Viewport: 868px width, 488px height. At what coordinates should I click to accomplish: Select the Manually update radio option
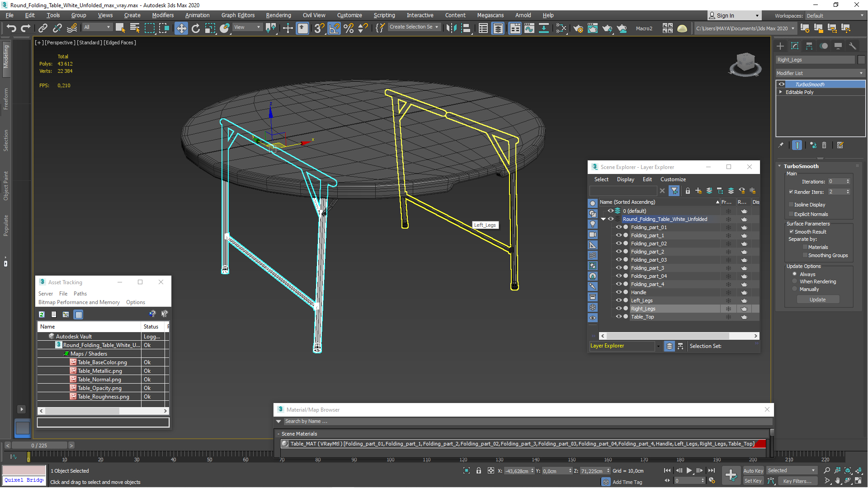(x=794, y=289)
